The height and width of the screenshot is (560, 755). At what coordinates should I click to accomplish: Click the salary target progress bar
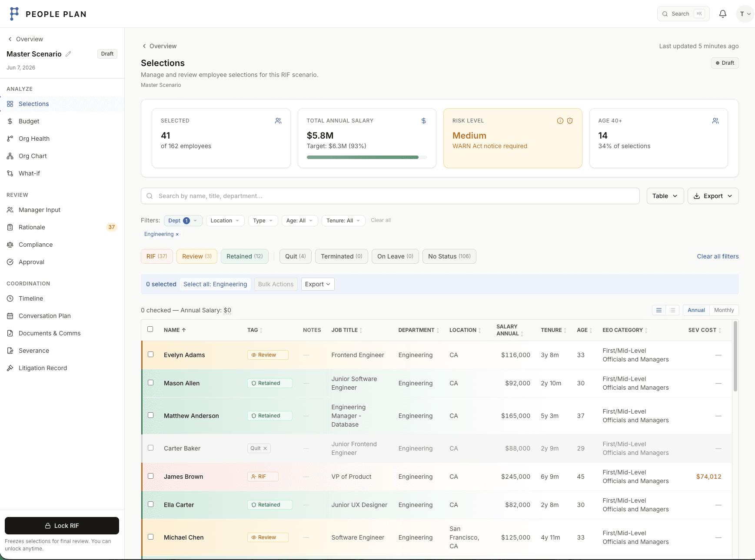pyautogui.click(x=367, y=157)
